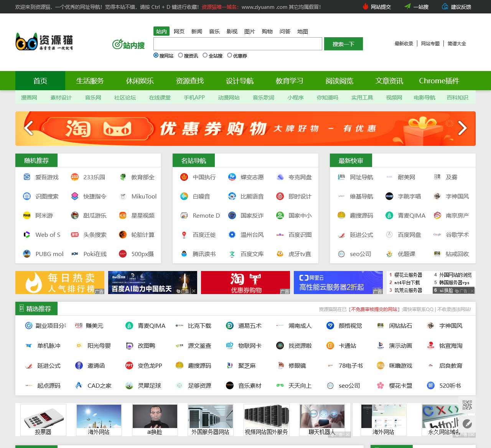The width and height of the screenshot is (491, 448).
Task: Click the carousel next arrow
Action: (x=462, y=129)
